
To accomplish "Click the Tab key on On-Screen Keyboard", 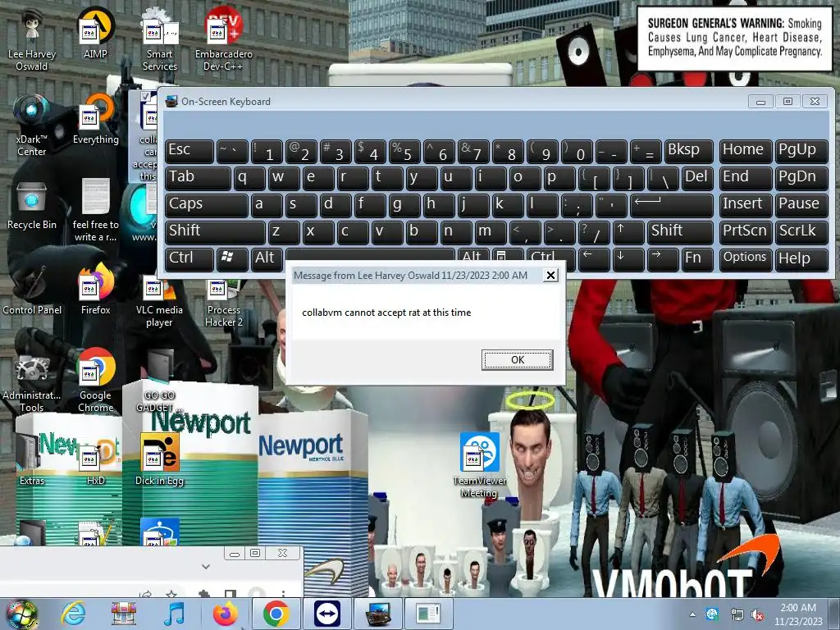I will (x=198, y=177).
